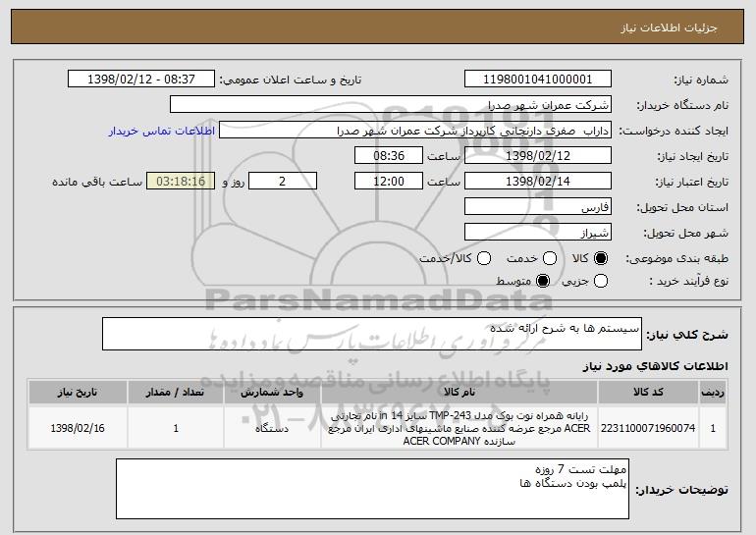756x535 pixels.
Task: Click the unit cell دستگاه
Action: (x=272, y=428)
